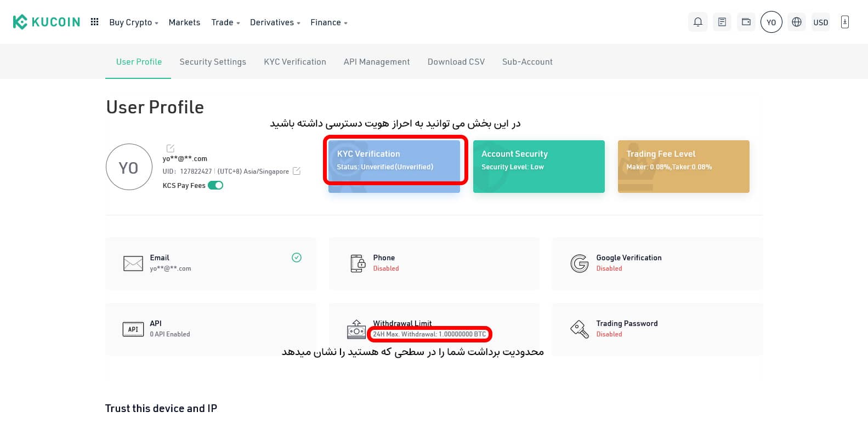Click the API box icon
The image size is (868, 446).
pyautogui.click(x=133, y=329)
